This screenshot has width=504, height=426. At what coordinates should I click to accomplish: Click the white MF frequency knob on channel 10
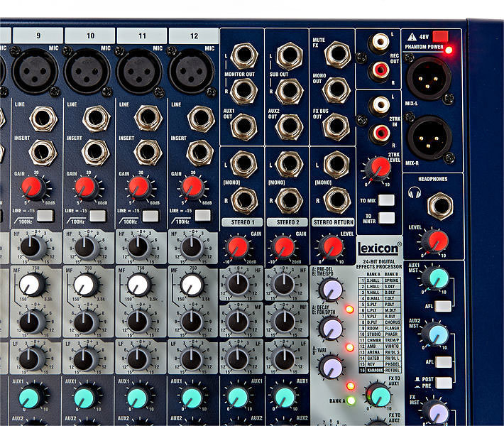[x=85, y=285]
